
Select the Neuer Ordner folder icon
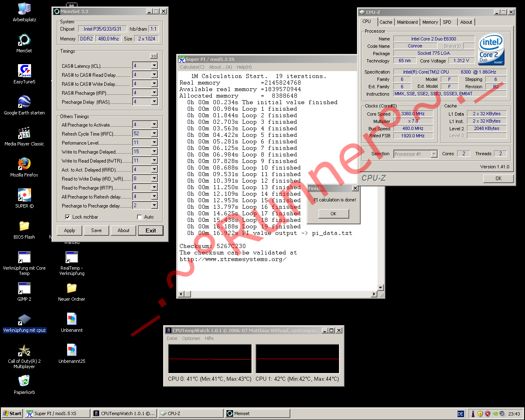[x=72, y=292]
